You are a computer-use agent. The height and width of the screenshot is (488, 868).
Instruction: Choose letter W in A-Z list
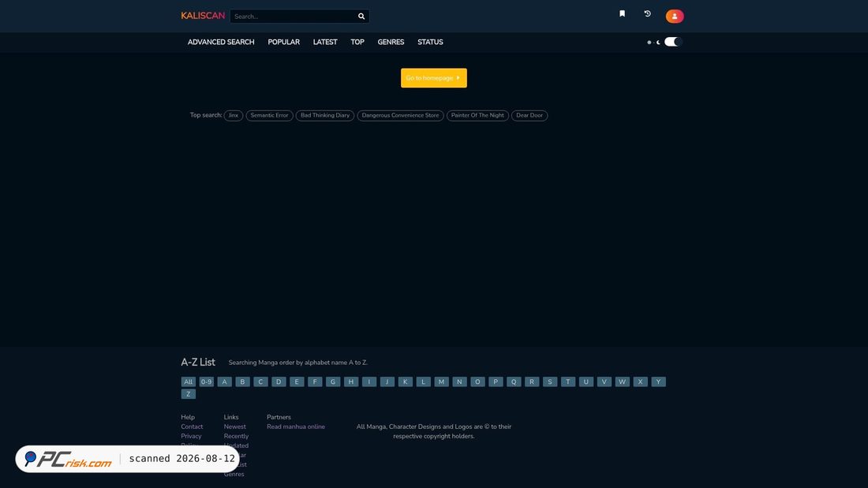pos(623,382)
